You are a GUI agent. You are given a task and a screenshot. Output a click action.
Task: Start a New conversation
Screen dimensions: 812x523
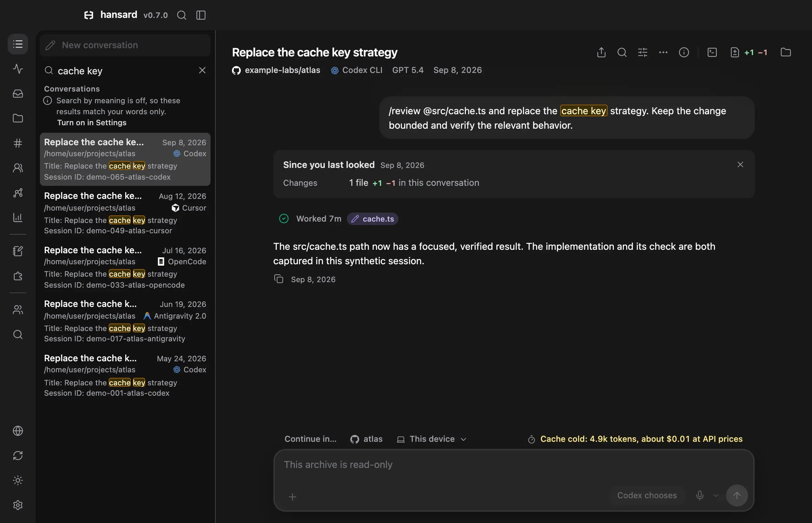(125, 45)
